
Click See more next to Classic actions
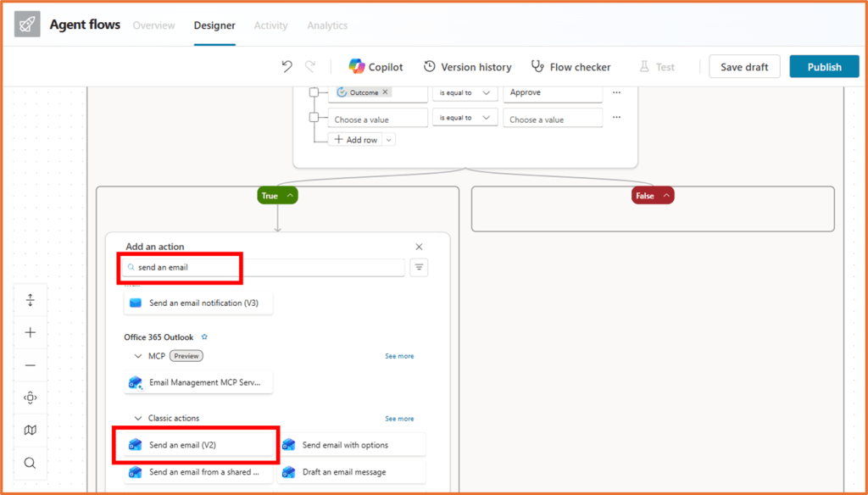tap(399, 419)
